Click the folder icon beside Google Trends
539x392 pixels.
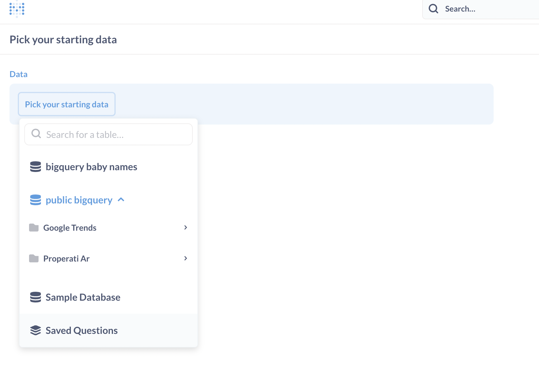[x=34, y=227]
